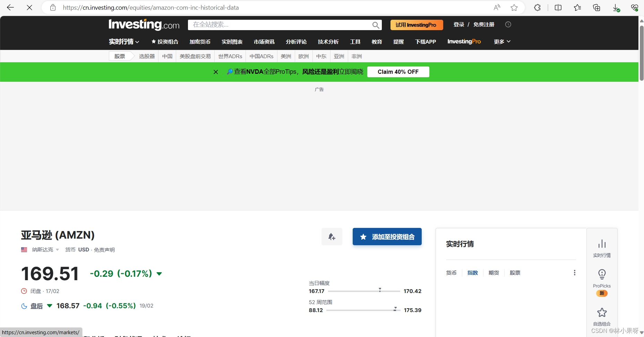This screenshot has height=337, width=644.
Task: Open 工具 menu item
Action: 355,42
